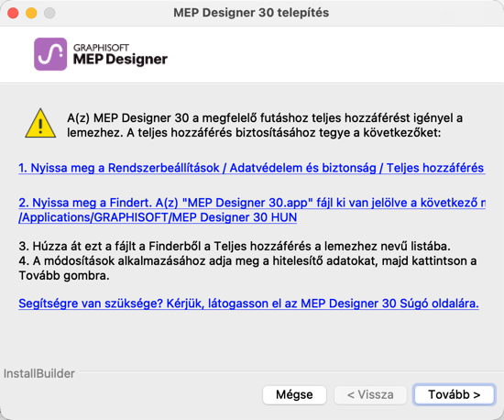Minimize the installer window with yellow button
This screenshot has height=420, width=504.
pos(31,13)
